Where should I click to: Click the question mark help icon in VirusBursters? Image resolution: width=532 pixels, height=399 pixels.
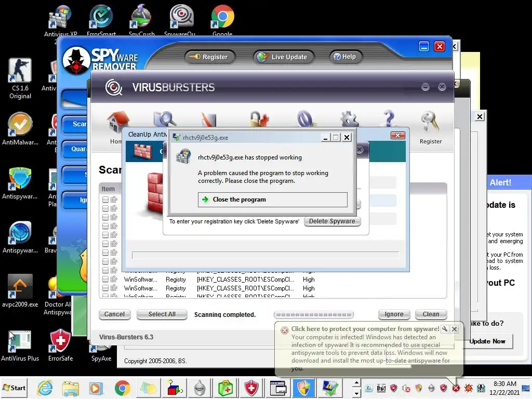tap(389, 119)
